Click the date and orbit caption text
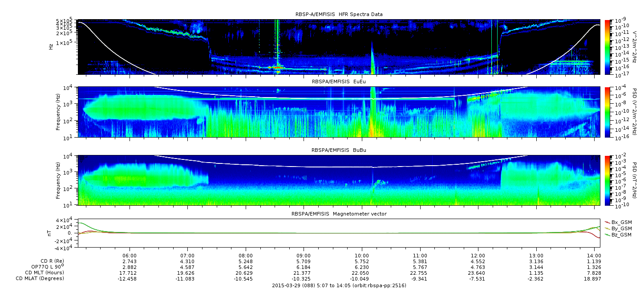644x293 pixels. coord(339,285)
